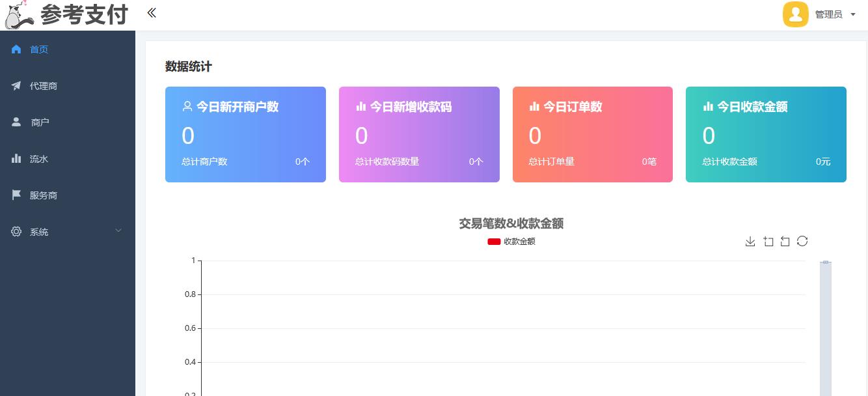Select the 首页 home icon in sidebar
The height and width of the screenshot is (396, 868).
click(x=16, y=49)
